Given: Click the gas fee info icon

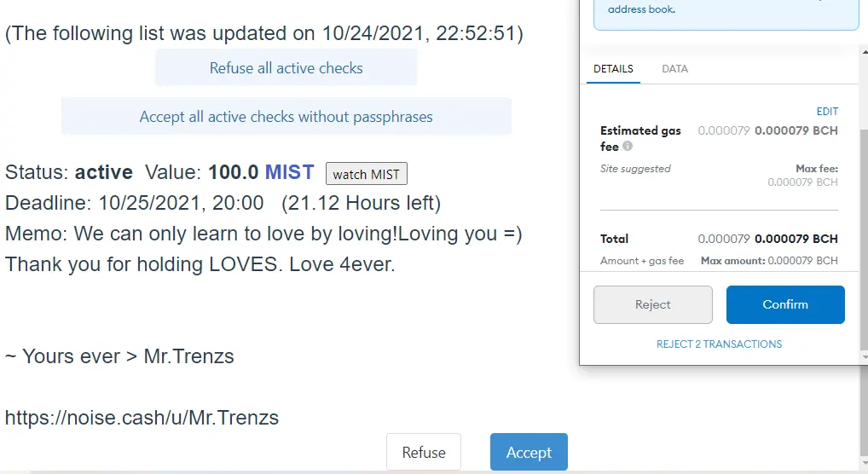Looking at the screenshot, I should (628, 146).
